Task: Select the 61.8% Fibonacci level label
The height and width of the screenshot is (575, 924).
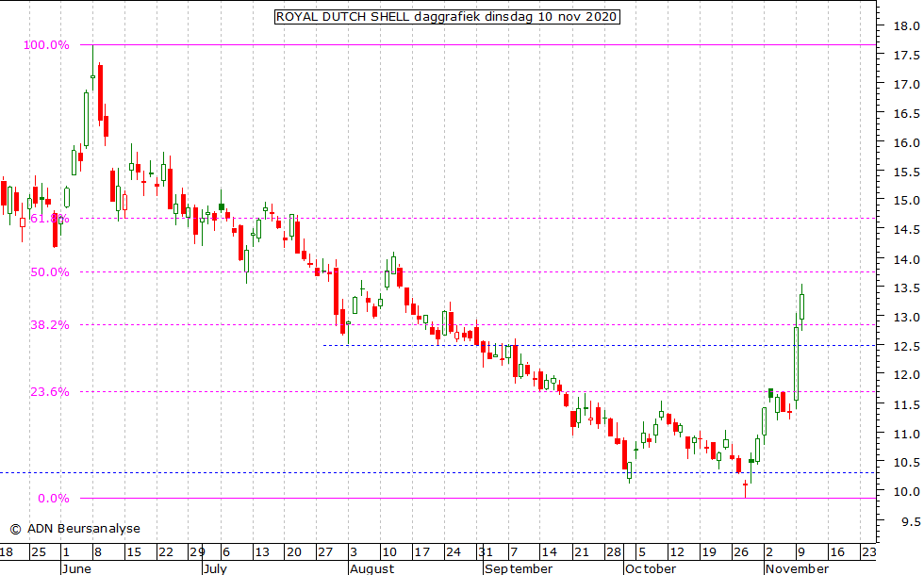Action: [49, 219]
